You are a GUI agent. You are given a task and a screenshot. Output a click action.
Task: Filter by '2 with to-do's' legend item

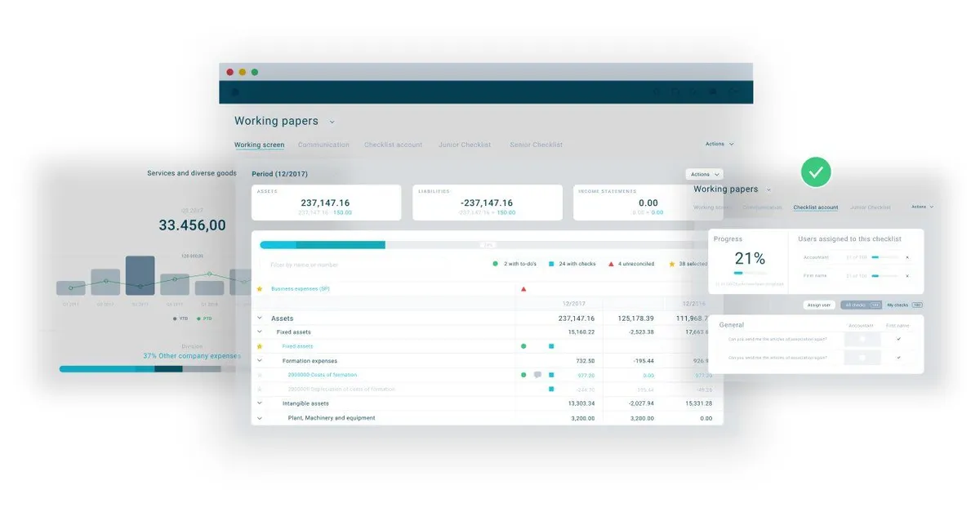tap(514, 265)
